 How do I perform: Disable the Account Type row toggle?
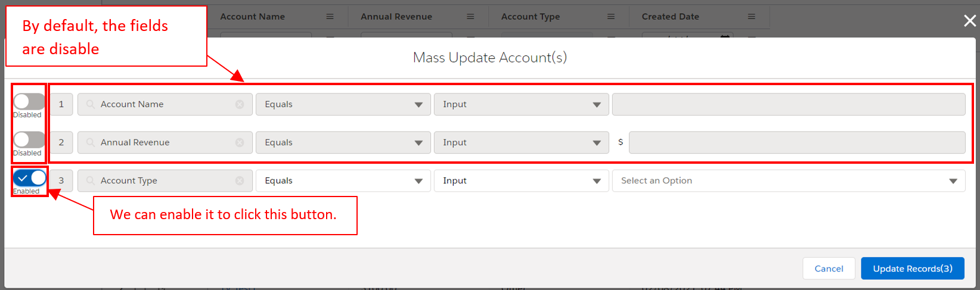(29, 178)
